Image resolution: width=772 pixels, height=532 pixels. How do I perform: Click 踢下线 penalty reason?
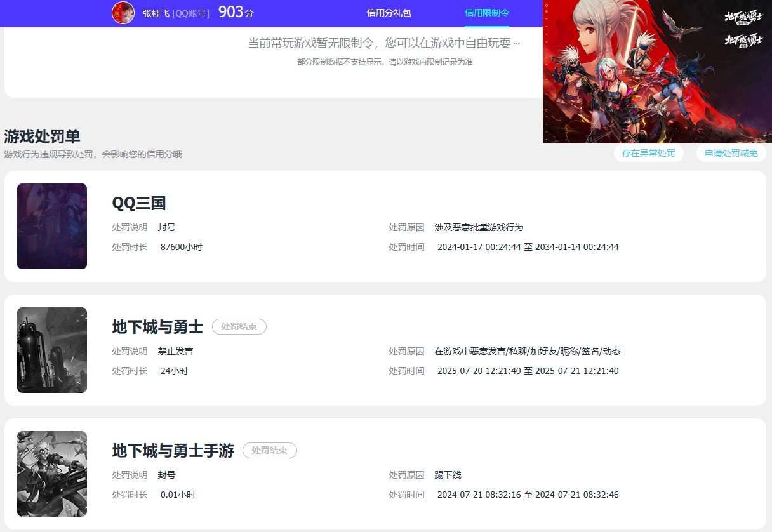(x=448, y=475)
